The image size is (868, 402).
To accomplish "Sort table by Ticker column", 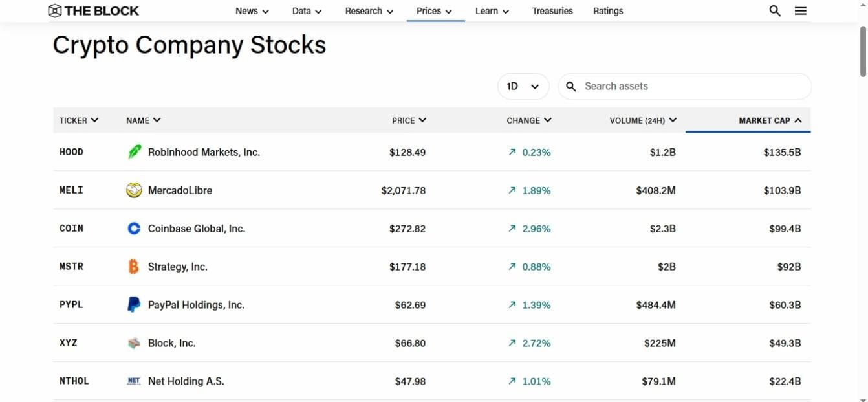I will click(x=78, y=120).
